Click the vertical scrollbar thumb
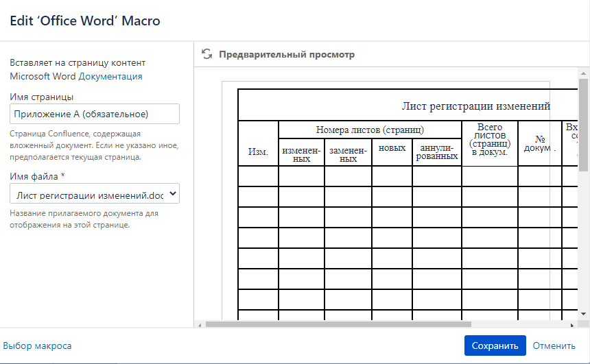 pos(583,125)
